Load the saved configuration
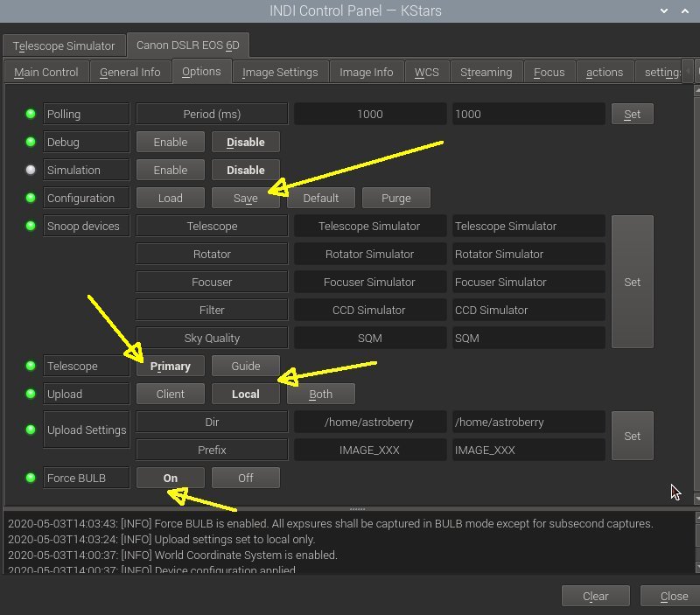Screen dimensions: 700x615 point(171,199)
